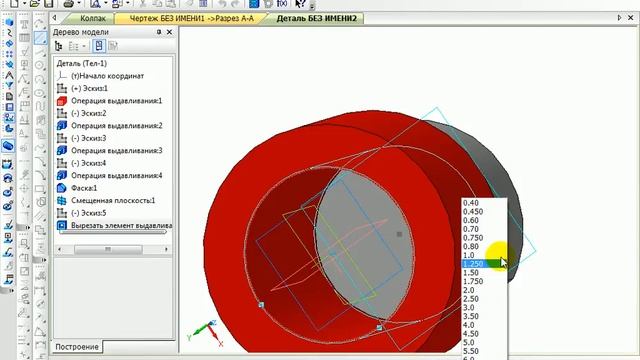The image size is (640, 360).
Task: Select the Part editing cube icon
Action: point(8,22)
